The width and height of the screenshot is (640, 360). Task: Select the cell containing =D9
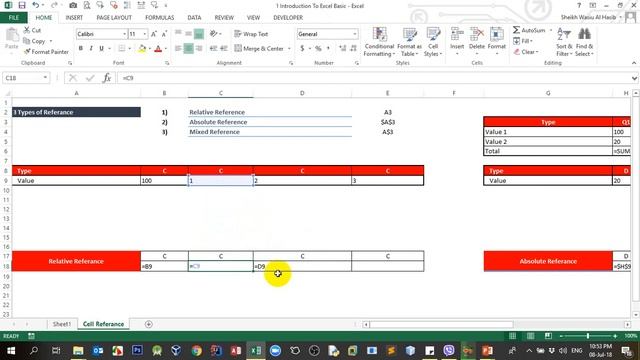coord(302,267)
